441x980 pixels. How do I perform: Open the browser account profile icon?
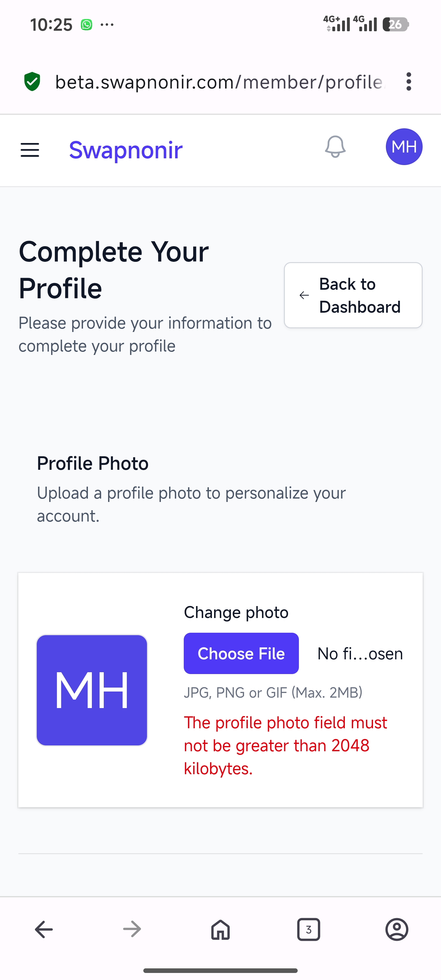tap(397, 929)
